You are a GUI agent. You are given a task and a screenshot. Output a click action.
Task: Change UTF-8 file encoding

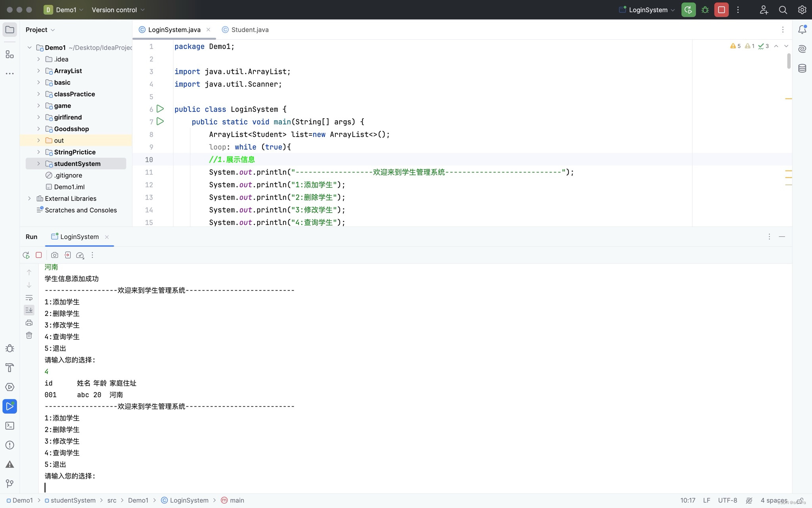click(728, 500)
